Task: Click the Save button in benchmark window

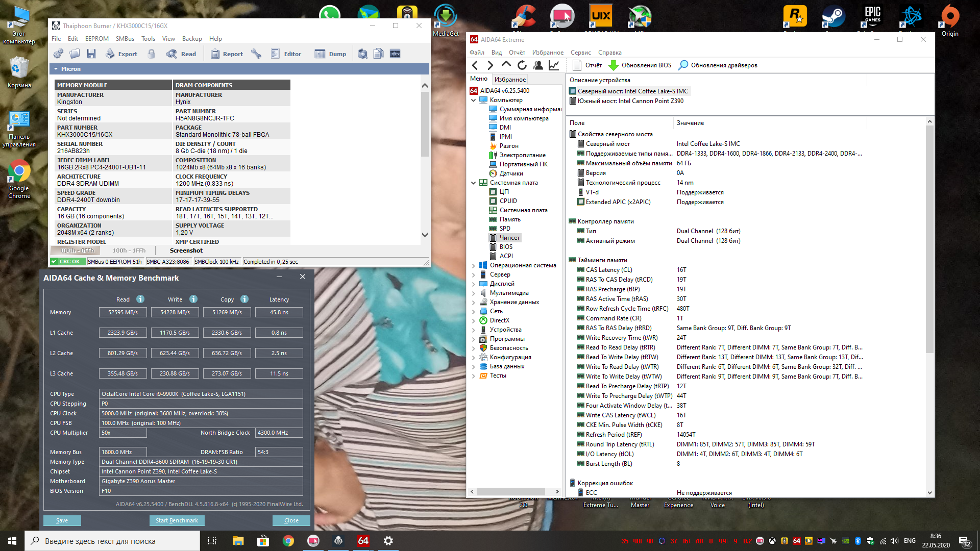Action: pyautogui.click(x=62, y=520)
